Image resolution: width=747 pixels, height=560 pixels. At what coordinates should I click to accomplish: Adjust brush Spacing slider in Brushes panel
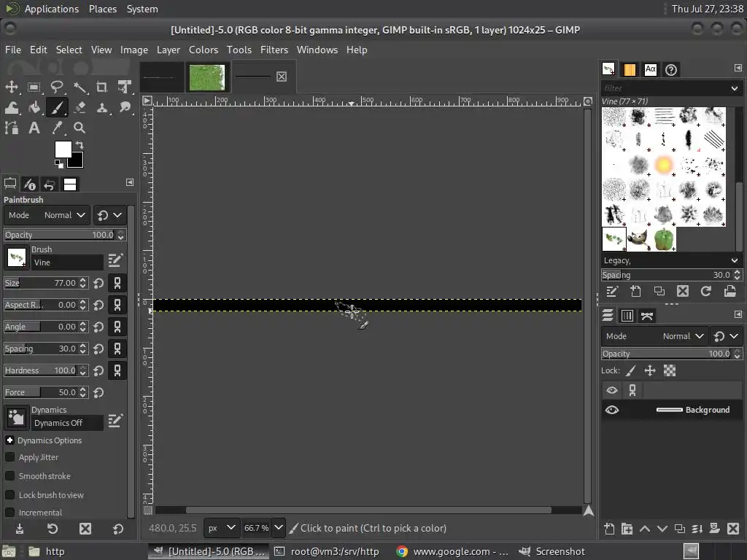(x=671, y=275)
